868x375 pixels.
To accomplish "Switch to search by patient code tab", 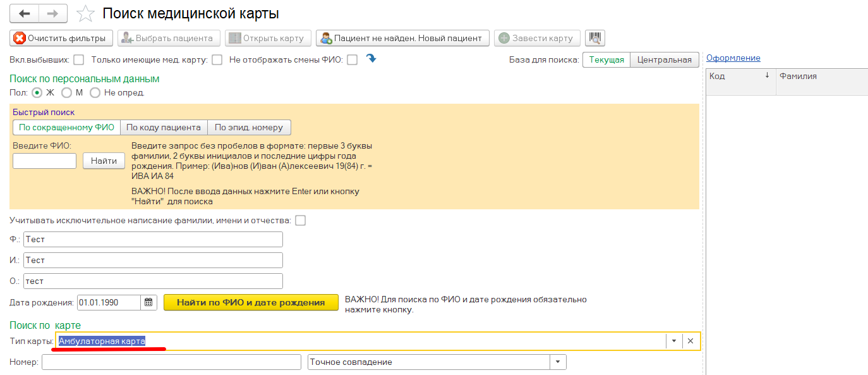I will [x=164, y=127].
